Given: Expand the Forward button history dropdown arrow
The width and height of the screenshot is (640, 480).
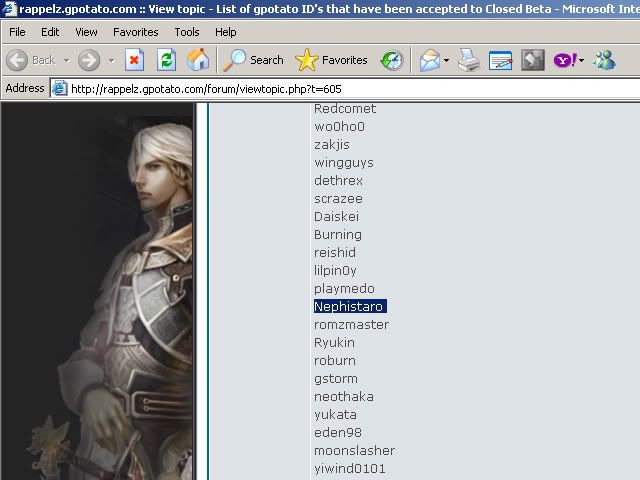Looking at the screenshot, I should pos(109,60).
